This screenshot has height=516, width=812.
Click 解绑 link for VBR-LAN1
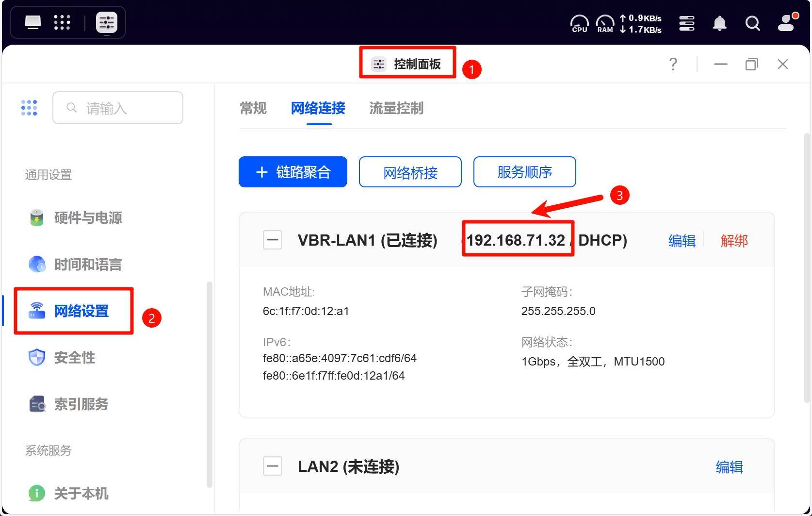[734, 240]
